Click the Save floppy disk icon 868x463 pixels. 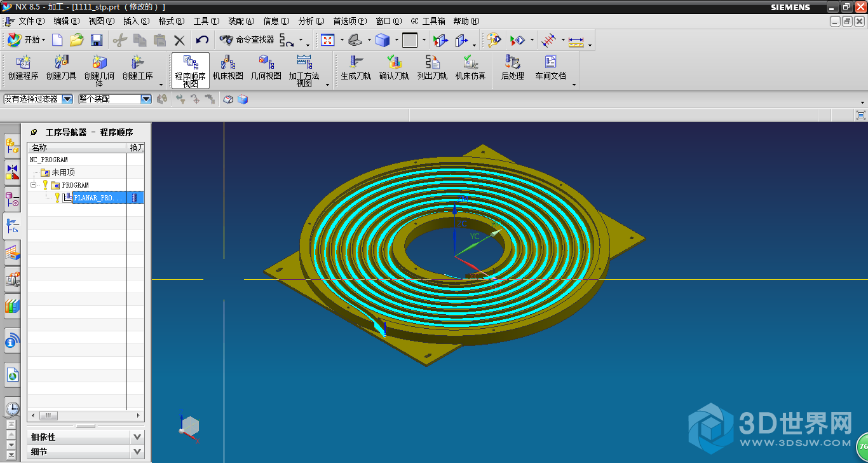97,40
